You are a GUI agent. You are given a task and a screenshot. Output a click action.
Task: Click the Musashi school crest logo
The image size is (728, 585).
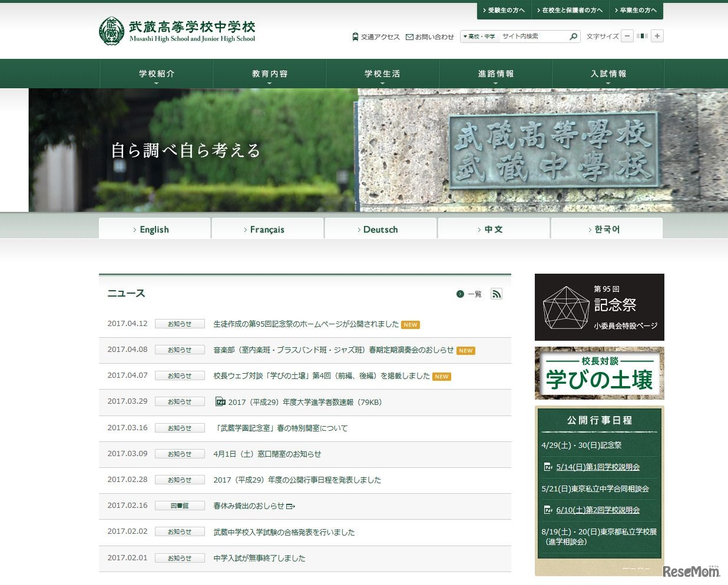tap(111, 31)
